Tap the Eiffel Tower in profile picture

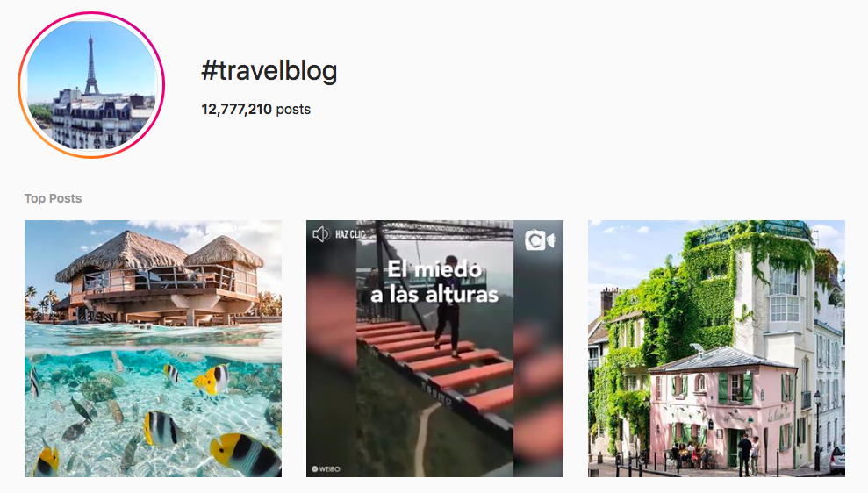91,65
